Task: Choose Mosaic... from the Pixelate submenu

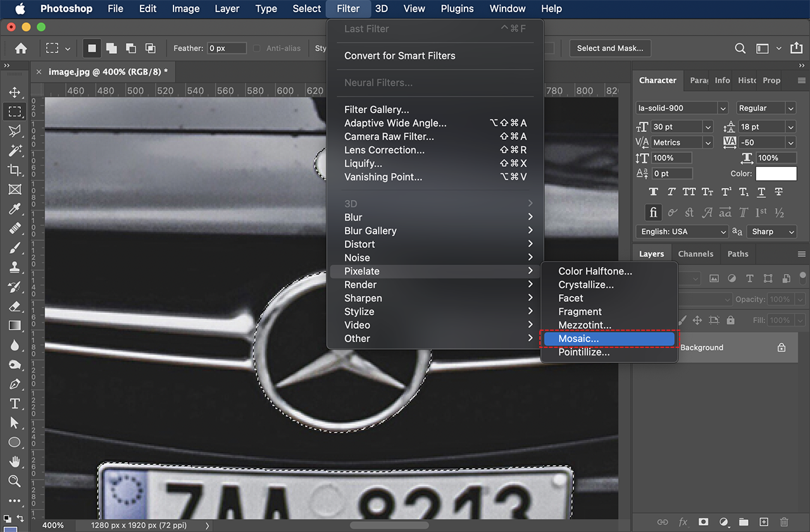Action: (609, 338)
